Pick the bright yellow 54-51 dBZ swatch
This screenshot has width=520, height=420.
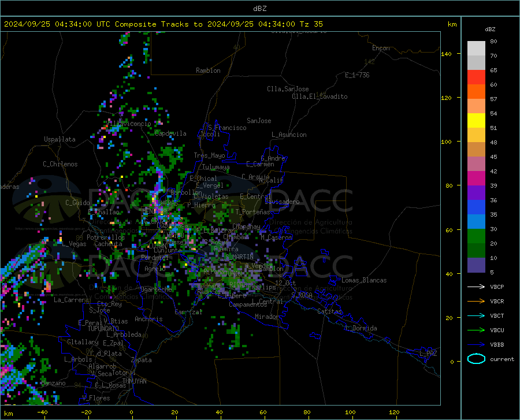pos(476,121)
